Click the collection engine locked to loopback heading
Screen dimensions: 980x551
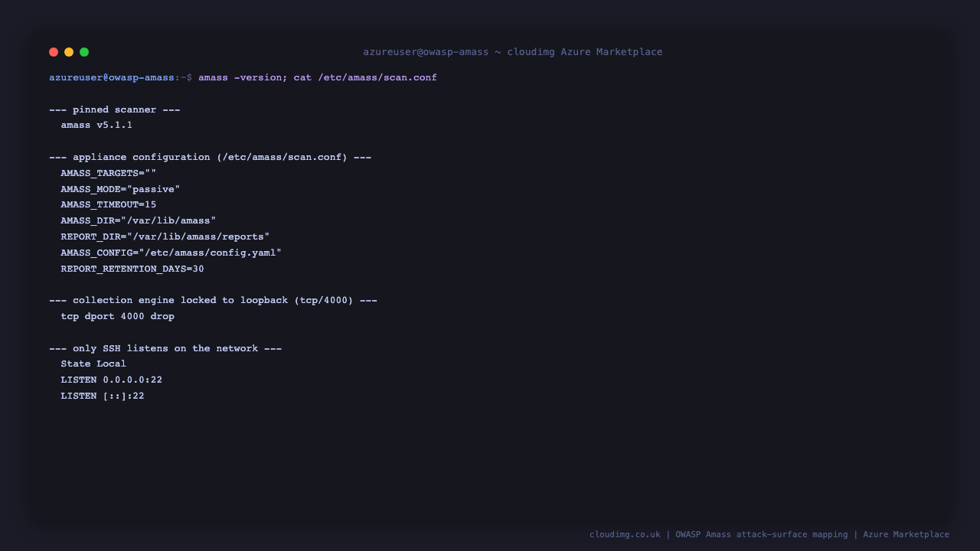click(214, 301)
